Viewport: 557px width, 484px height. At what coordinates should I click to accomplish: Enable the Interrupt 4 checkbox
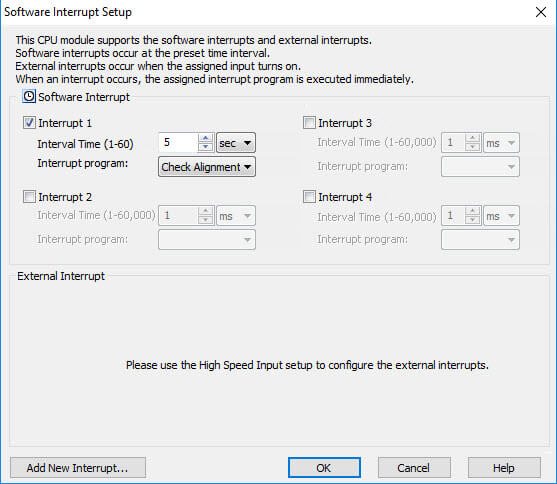pos(309,197)
